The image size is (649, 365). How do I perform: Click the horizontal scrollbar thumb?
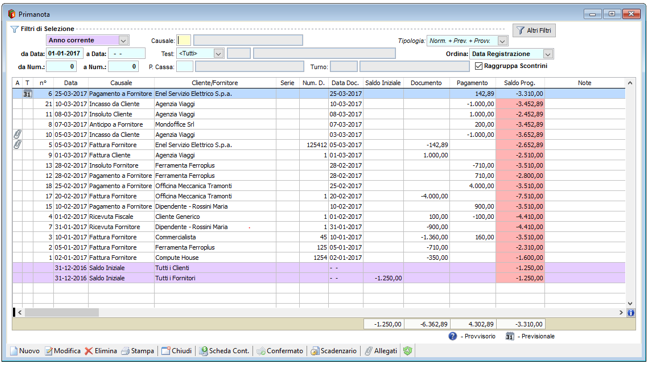62,312
